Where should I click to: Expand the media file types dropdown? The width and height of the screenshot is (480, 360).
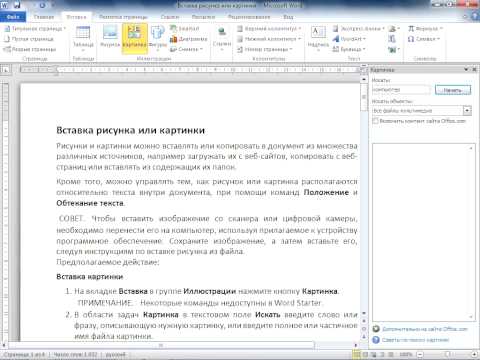[467, 110]
